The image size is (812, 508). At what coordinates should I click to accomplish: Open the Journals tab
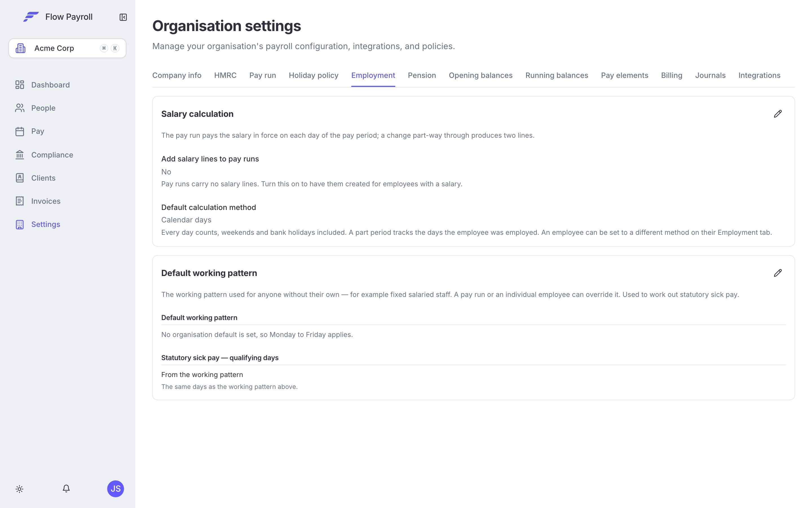[710, 75]
